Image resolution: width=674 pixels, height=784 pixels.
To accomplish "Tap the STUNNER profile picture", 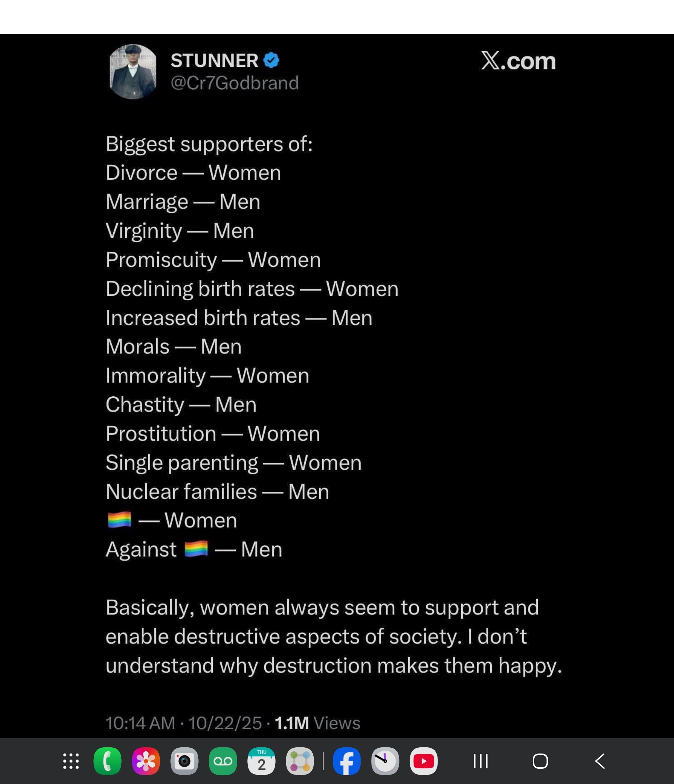I will point(133,72).
